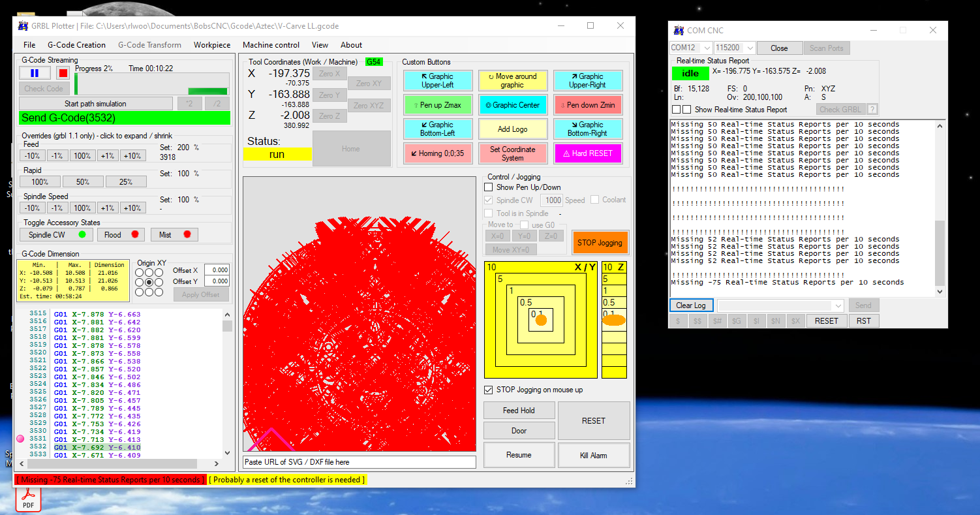Open the 115200 baud rate dropdown

click(x=750, y=48)
